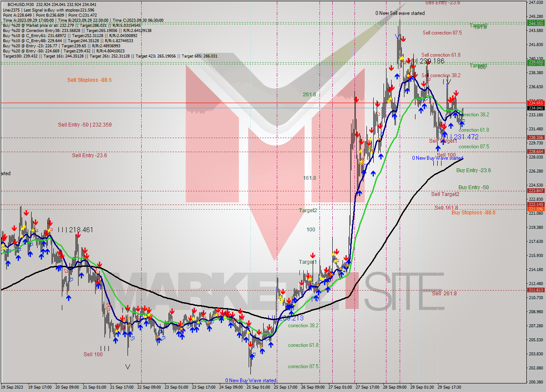This screenshot has width=546, height=392.
Task: Click the '28 Sep 09:00' time axis label
Action: point(395,387)
